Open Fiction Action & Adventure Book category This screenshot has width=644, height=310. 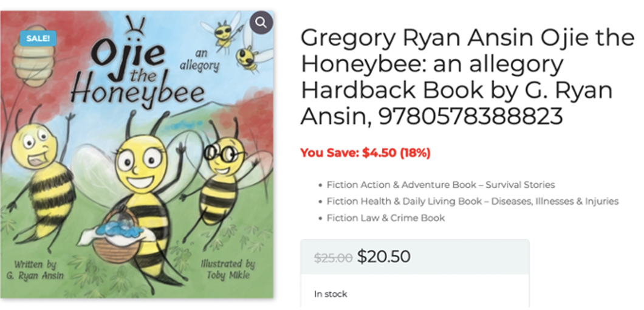(440, 184)
